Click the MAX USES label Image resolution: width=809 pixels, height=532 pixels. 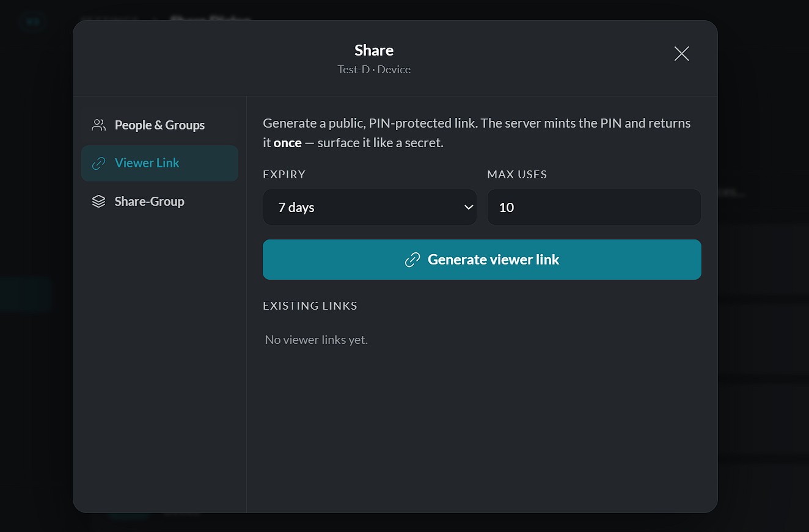click(x=517, y=175)
